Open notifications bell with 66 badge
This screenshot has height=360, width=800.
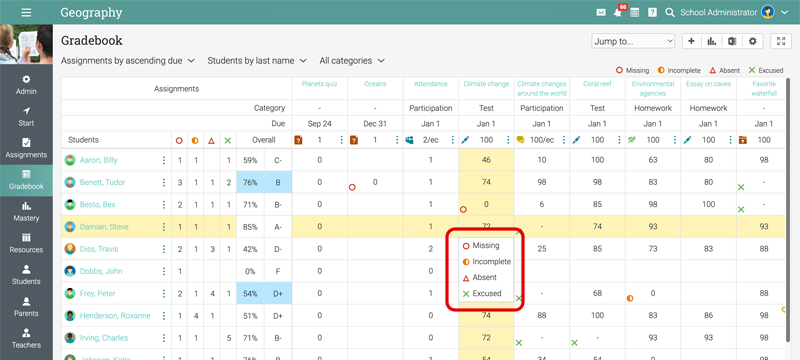618,12
